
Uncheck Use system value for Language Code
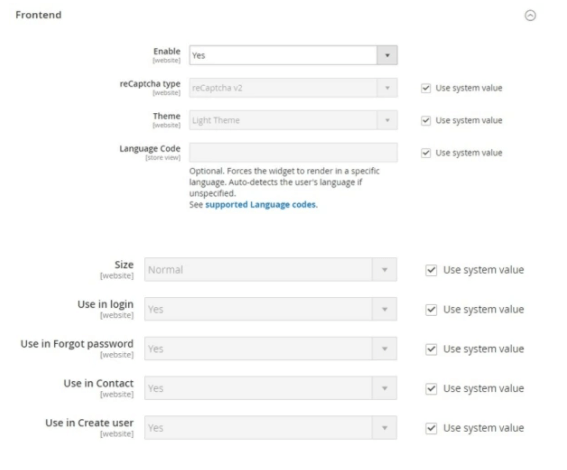click(426, 153)
